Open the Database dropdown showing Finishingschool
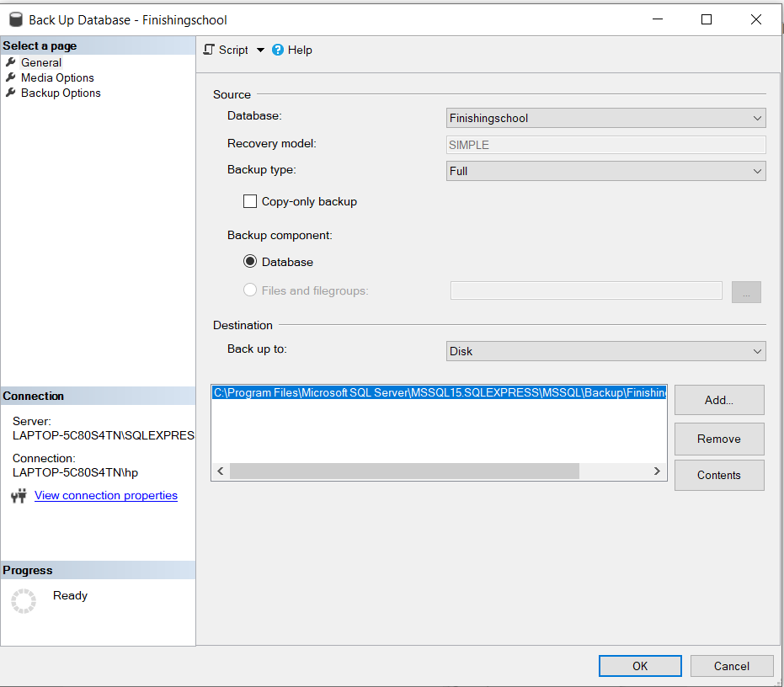This screenshot has height=687, width=784. 605,118
